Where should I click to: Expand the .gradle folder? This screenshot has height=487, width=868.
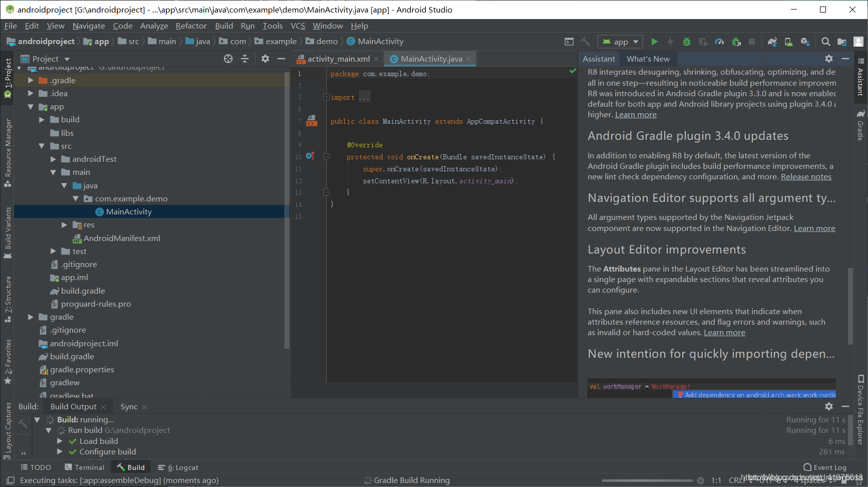click(31, 80)
